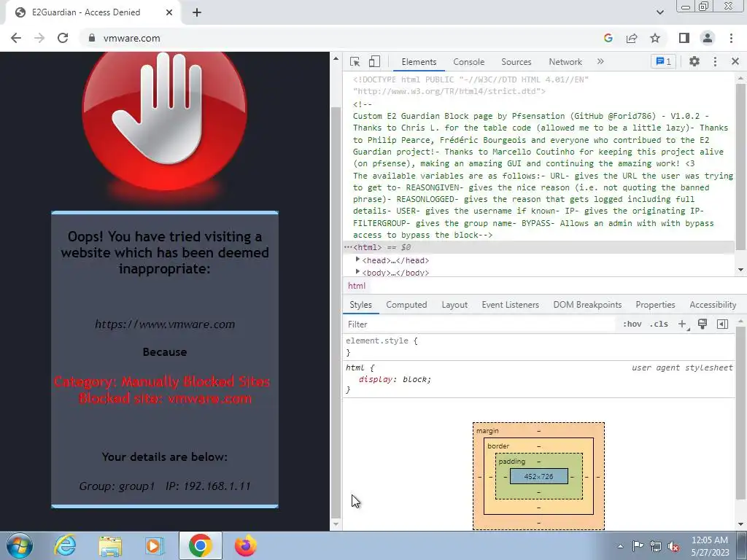Open the Properties tab

click(x=655, y=305)
